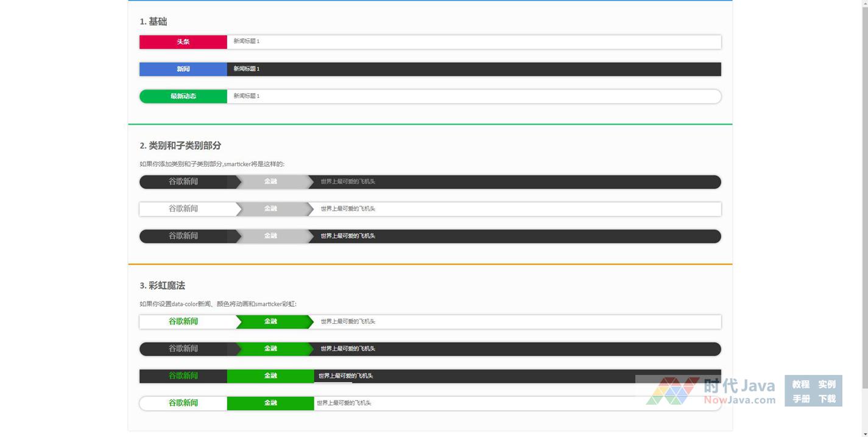This screenshot has height=437, width=868.
Task: Click 谷歌新闻 in section 2's white ticker
Action: tap(183, 209)
